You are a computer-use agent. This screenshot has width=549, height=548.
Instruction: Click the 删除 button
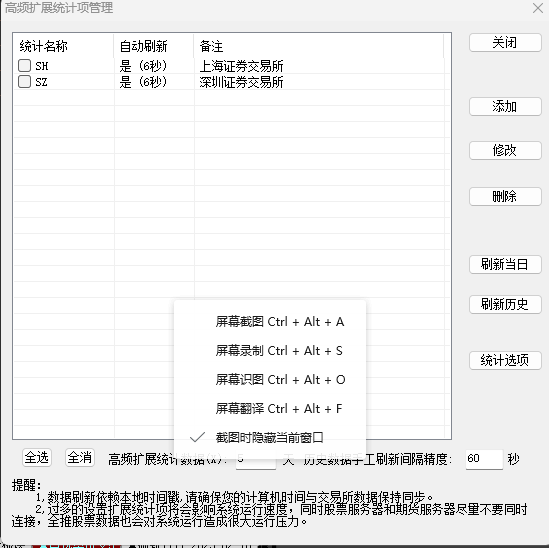tap(505, 196)
